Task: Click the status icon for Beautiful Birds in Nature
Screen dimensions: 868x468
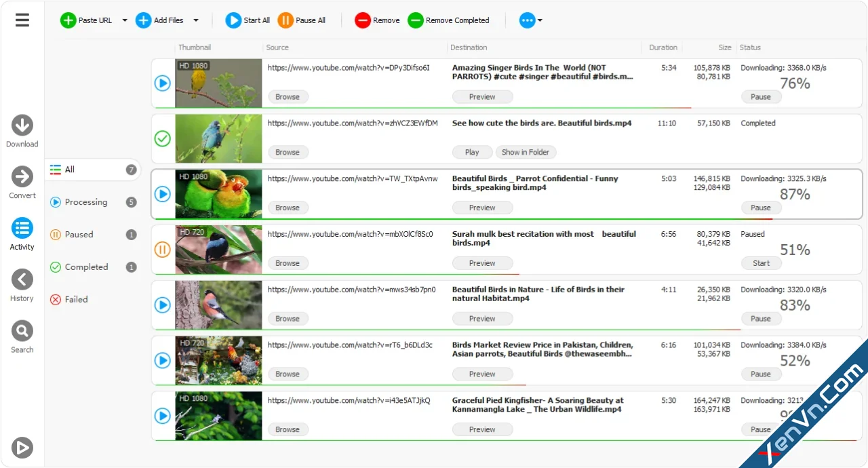Action: pyautogui.click(x=163, y=305)
